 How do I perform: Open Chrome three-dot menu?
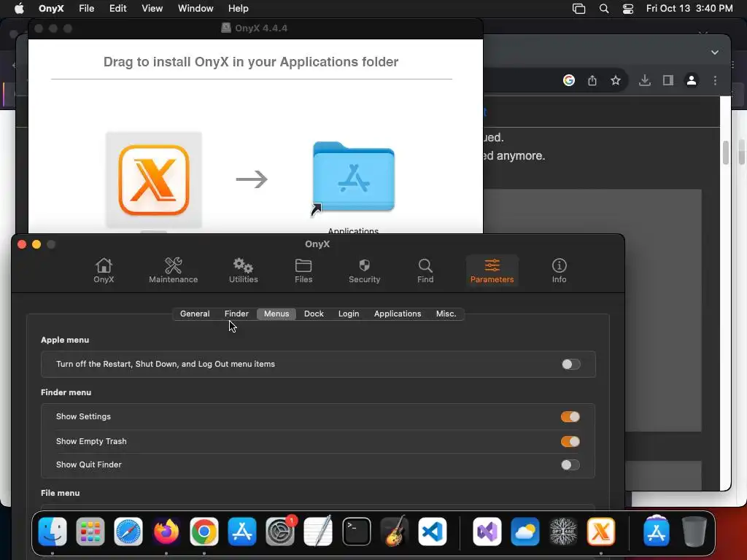pyautogui.click(x=715, y=80)
